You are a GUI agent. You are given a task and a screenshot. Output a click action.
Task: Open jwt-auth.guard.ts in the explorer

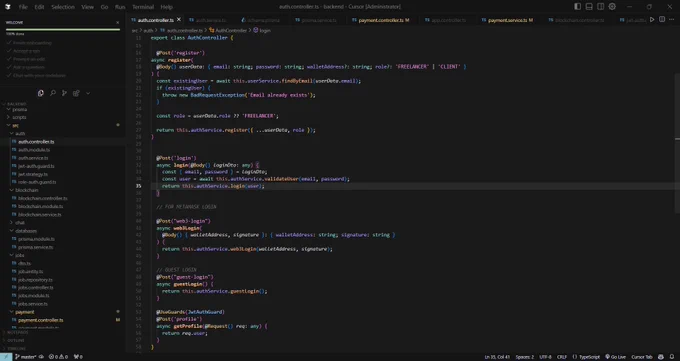pyautogui.click(x=36, y=166)
